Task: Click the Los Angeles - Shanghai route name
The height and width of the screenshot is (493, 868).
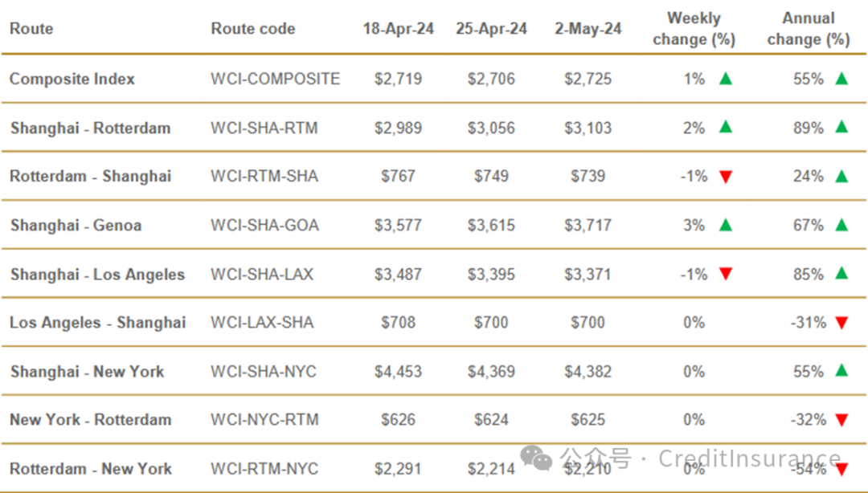Action: click(x=97, y=323)
